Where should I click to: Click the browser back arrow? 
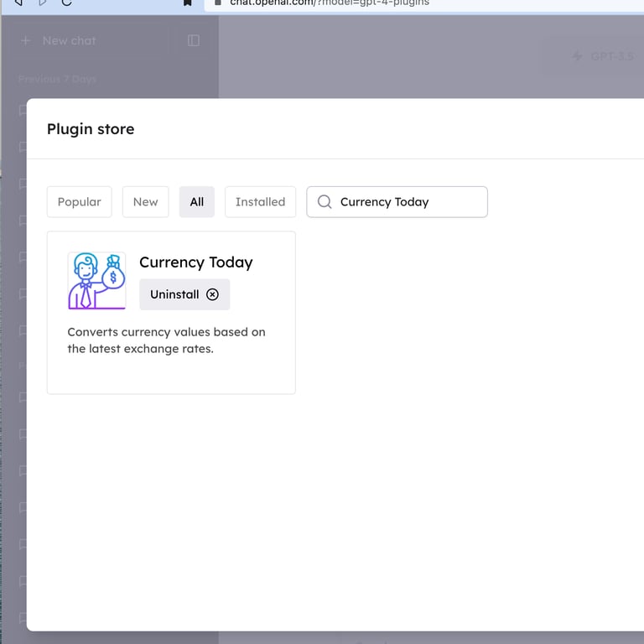coord(18,3)
